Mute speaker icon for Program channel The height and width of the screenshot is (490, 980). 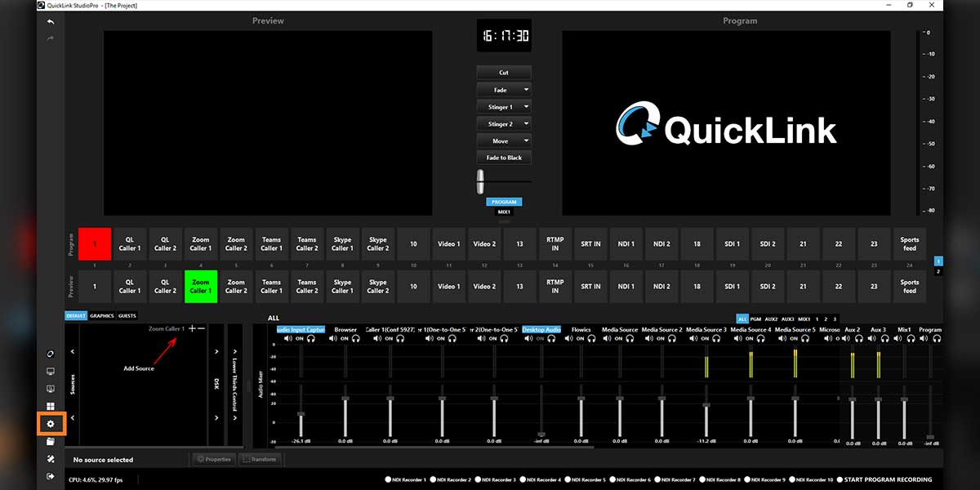coord(924,338)
